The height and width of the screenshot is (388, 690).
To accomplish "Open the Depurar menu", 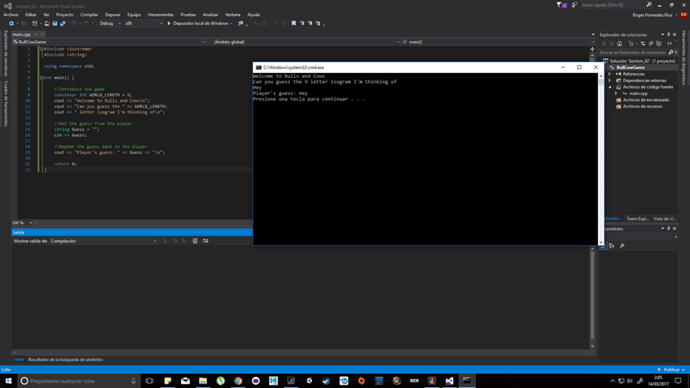I will [x=113, y=15].
